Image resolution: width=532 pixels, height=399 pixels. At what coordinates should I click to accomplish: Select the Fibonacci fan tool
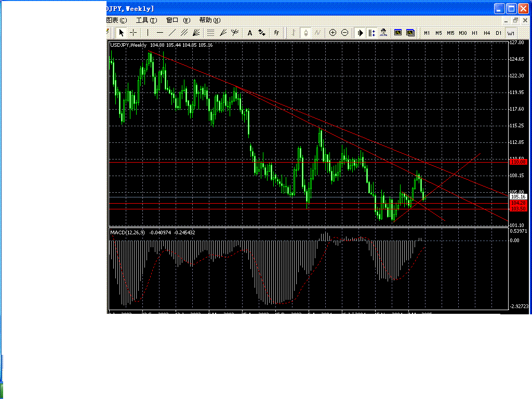(223, 33)
